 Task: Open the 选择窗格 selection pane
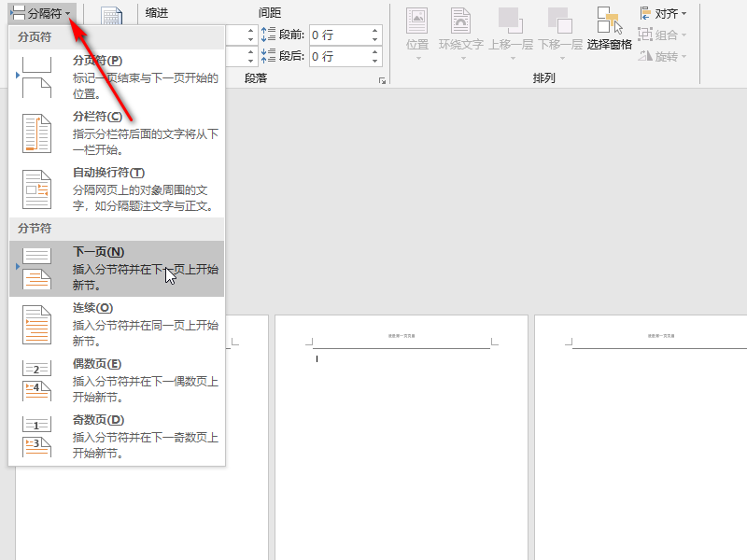(610, 30)
